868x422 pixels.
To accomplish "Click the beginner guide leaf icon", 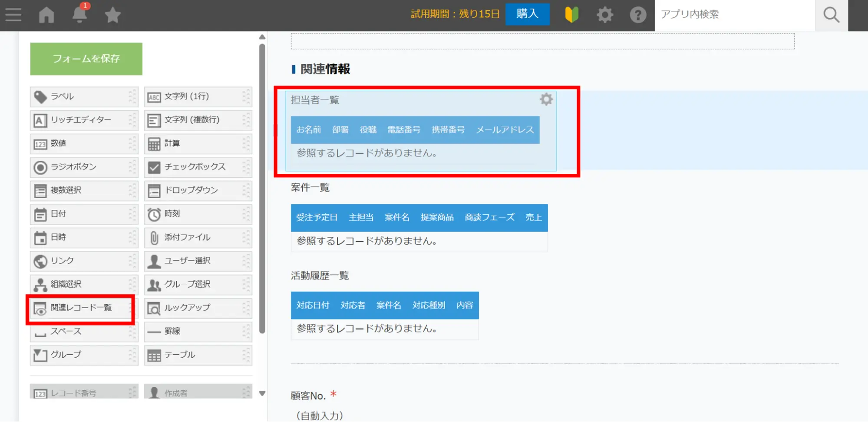I will click(x=571, y=15).
